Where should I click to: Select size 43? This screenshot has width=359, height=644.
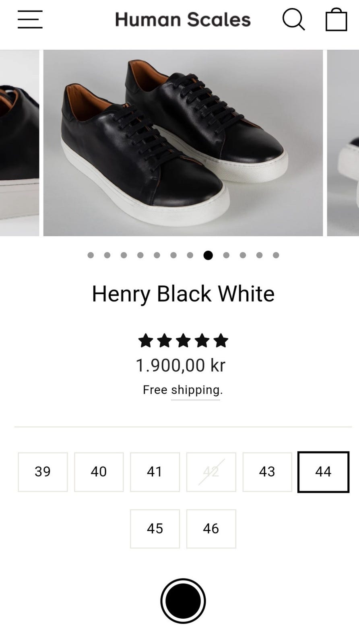tap(267, 472)
